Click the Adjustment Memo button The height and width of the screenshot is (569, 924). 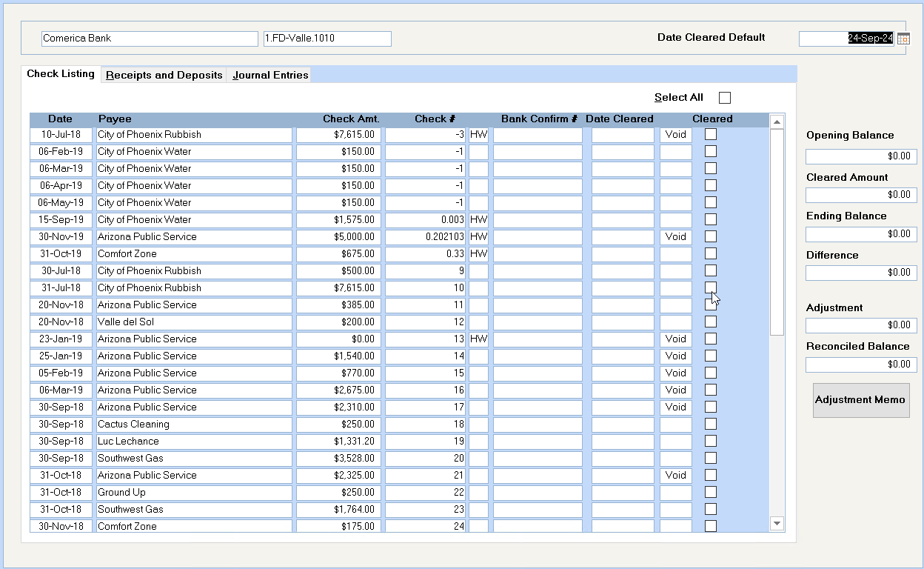(x=860, y=400)
